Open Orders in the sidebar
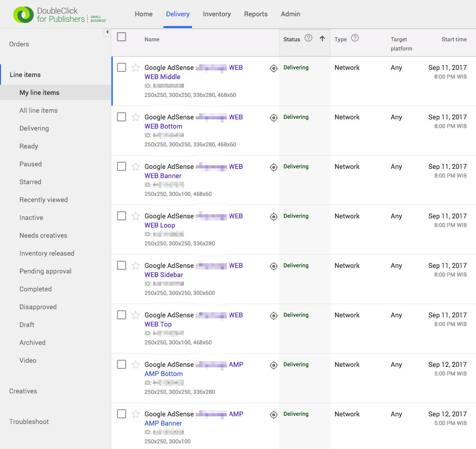The image size is (476, 449). (19, 44)
